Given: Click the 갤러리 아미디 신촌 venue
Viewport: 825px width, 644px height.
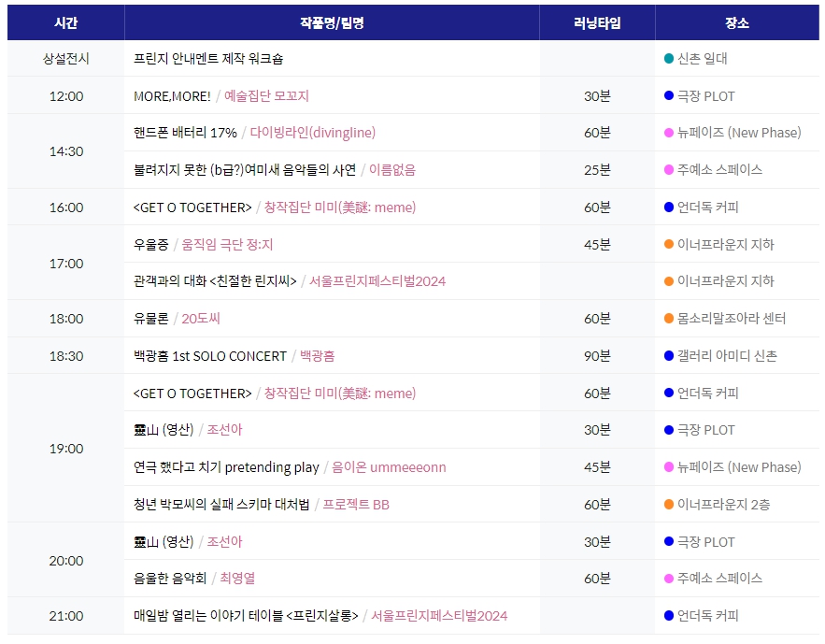Looking at the screenshot, I should point(727,356).
